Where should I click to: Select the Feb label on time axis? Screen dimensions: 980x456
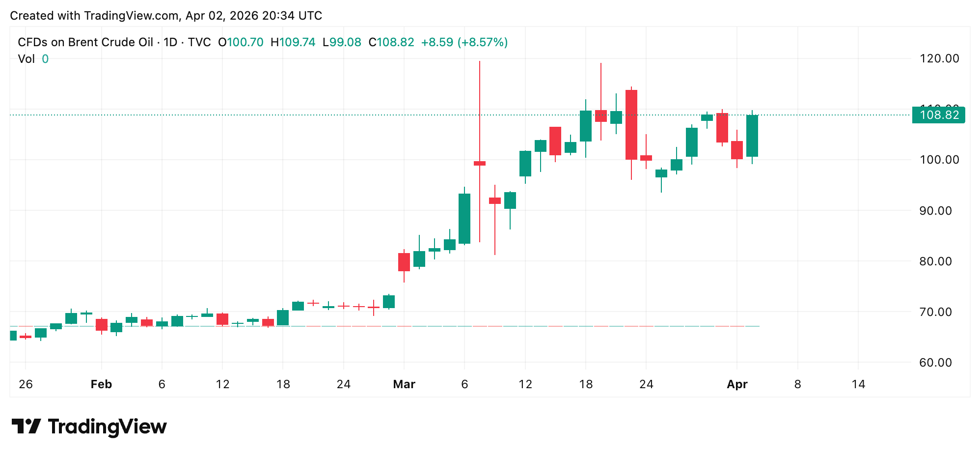tap(101, 384)
